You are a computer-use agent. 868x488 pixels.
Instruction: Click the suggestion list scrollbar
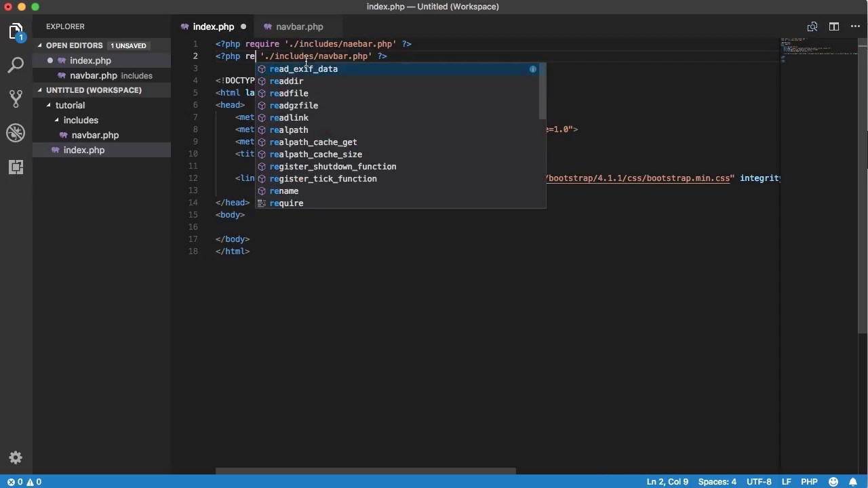[542, 90]
